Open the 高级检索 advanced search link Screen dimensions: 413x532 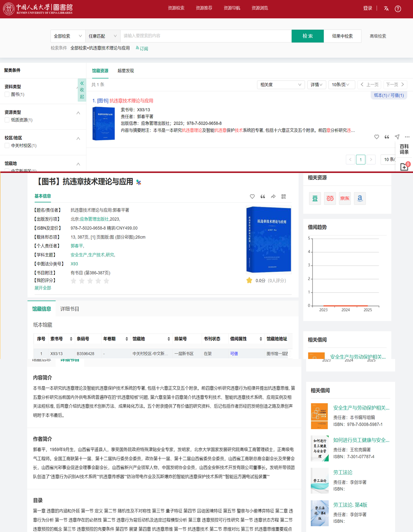click(x=378, y=36)
